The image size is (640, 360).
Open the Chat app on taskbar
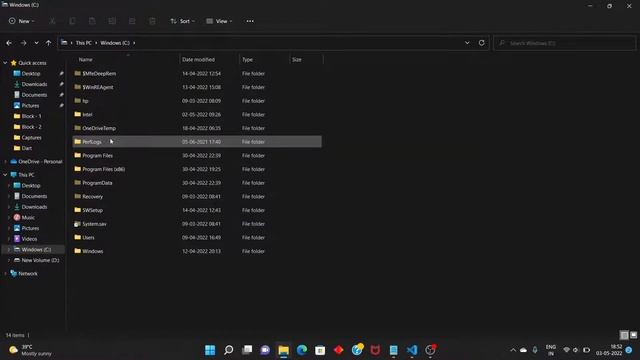coord(265,350)
